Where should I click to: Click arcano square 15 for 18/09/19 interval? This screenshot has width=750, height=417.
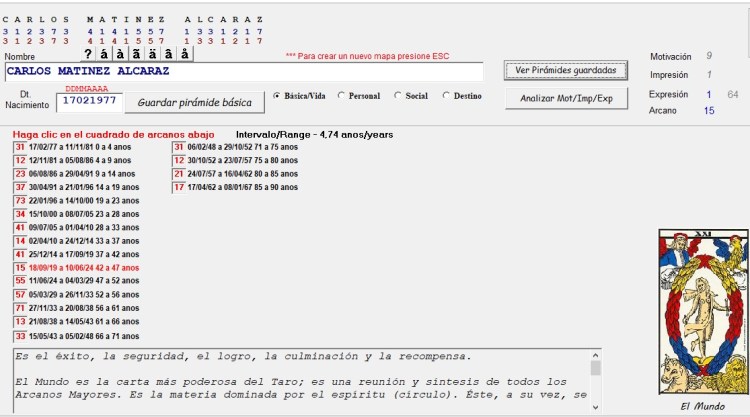click(x=20, y=268)
